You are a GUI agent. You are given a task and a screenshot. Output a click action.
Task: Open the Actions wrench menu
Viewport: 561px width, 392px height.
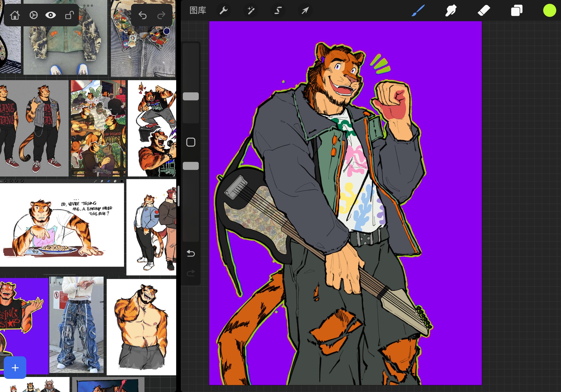[224, 10]
